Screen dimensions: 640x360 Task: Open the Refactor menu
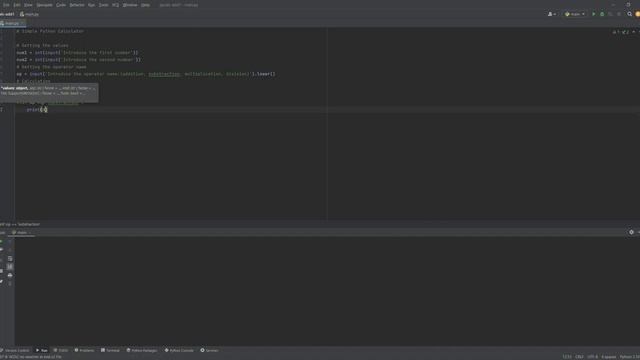click(x=77, y=5)
